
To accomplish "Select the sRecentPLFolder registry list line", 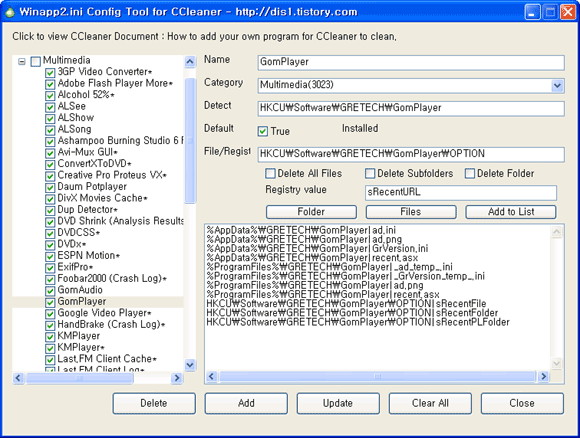I will (x=358, y=322).
